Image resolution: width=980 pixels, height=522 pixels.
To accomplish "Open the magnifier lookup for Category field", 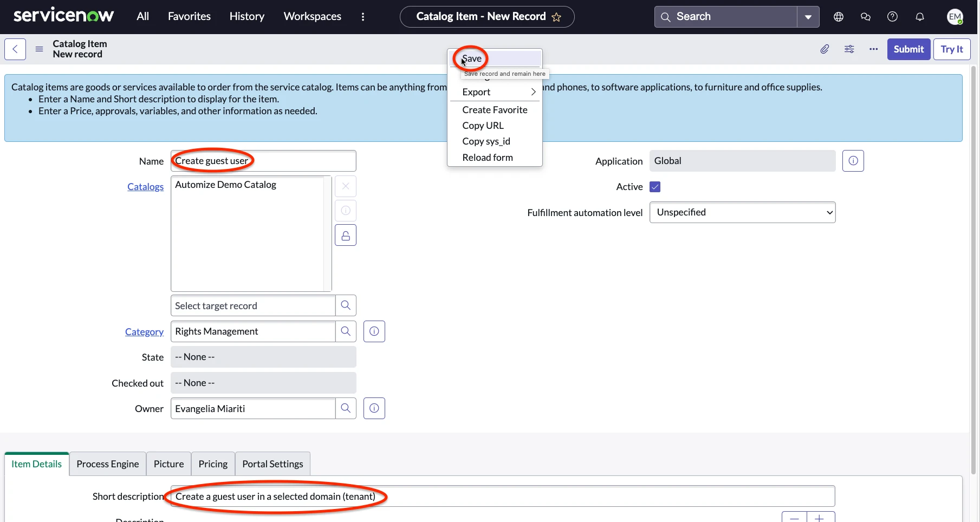I will click(346, 331).
